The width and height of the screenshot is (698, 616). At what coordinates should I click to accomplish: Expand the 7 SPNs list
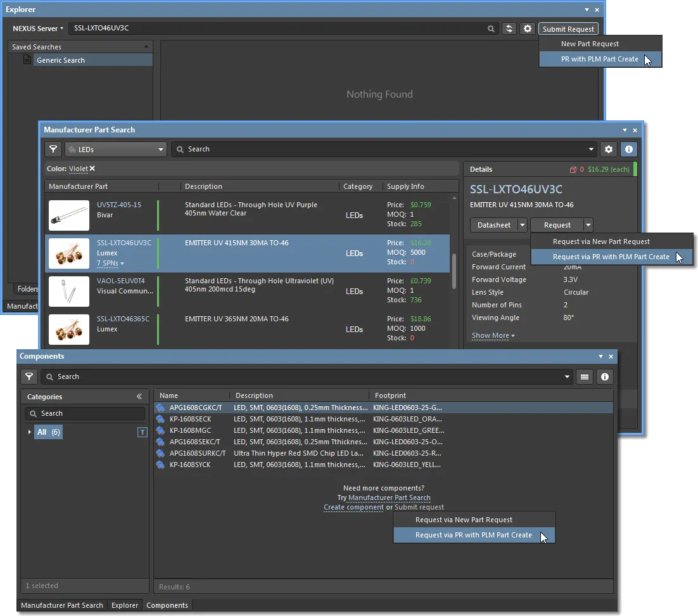pyautogui.click(x=110, y=263)
